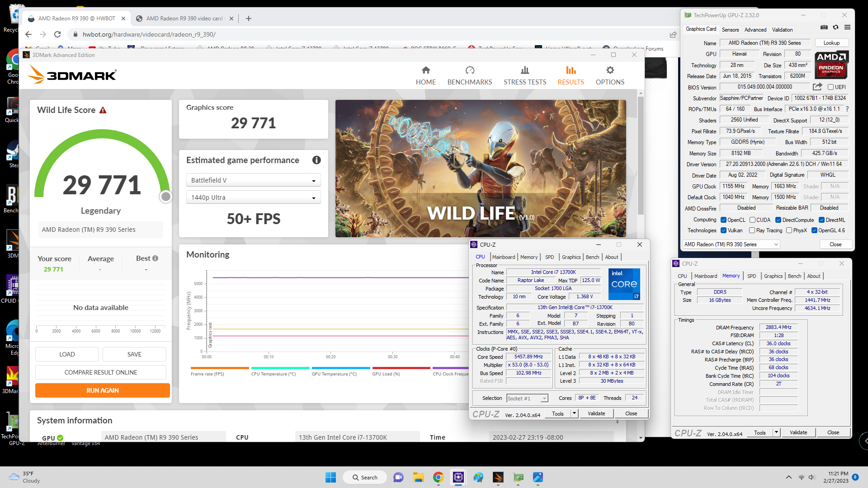Toggle DirectML checkbox in GPU-Z
The width and height of the screenshot is (868, 488).
pos(821,220)
